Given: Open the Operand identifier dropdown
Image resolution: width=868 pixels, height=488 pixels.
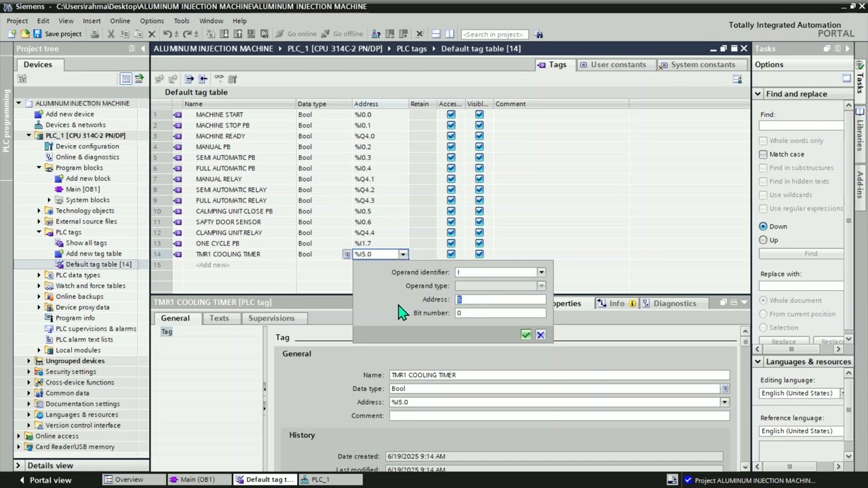Looking at the screenshot, I should (541, 272).
